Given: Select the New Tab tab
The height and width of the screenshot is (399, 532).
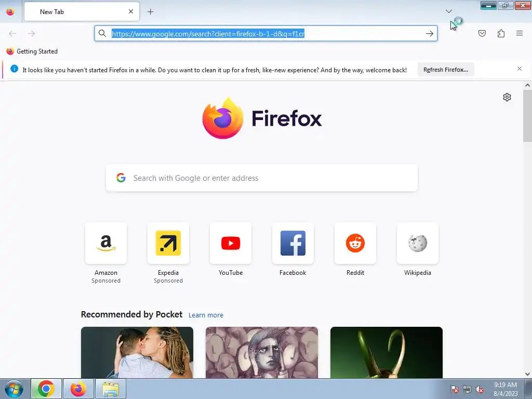Looking at the screenshot, I should pyautogui.click(x=82, y=11).
